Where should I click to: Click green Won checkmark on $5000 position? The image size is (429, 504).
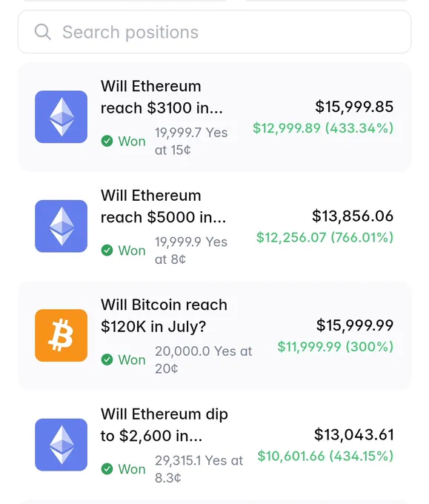[x=107, y=250]
